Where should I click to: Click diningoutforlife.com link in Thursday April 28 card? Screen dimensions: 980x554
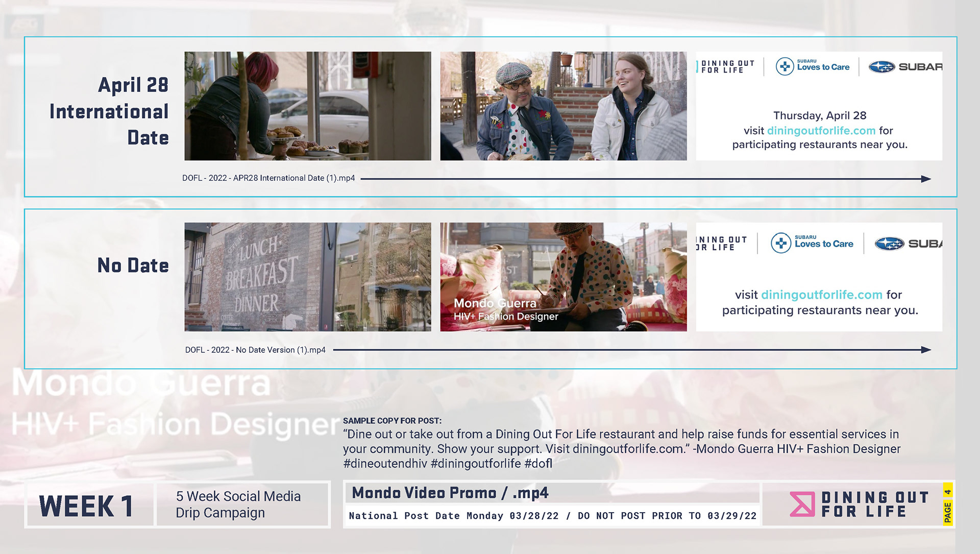coord(821,131)
